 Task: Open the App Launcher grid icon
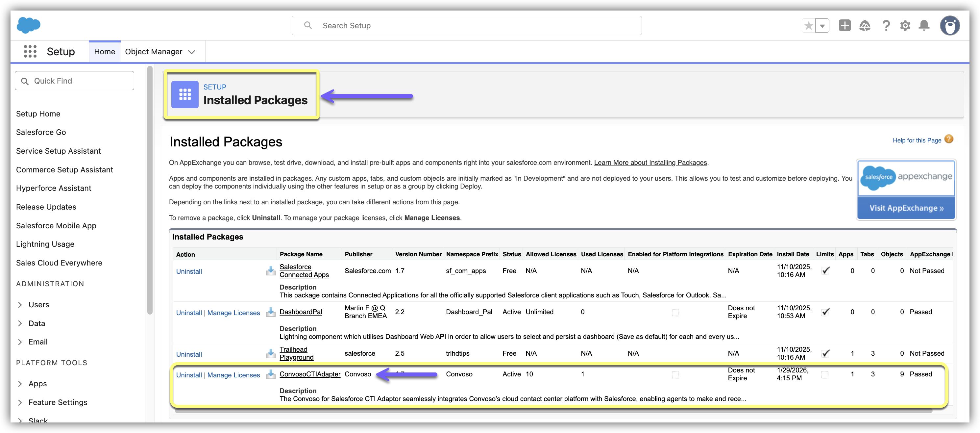point(30,51)
